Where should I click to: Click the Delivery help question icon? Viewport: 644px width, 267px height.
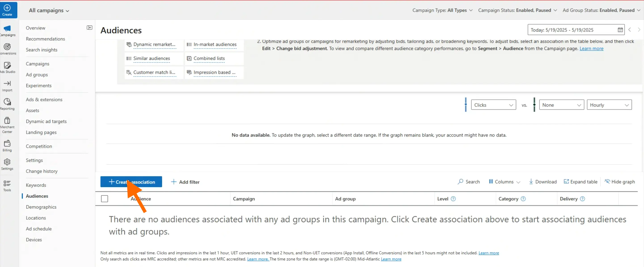(x=583, y=199)
